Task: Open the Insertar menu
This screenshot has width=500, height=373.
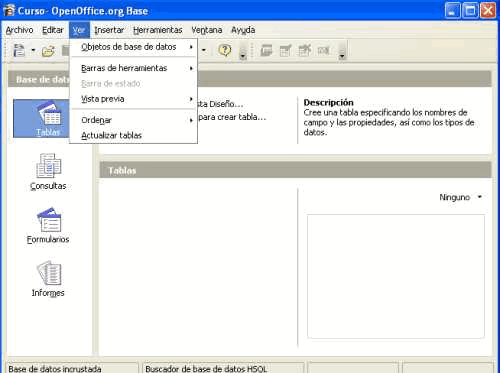Action: pos(109,30)
